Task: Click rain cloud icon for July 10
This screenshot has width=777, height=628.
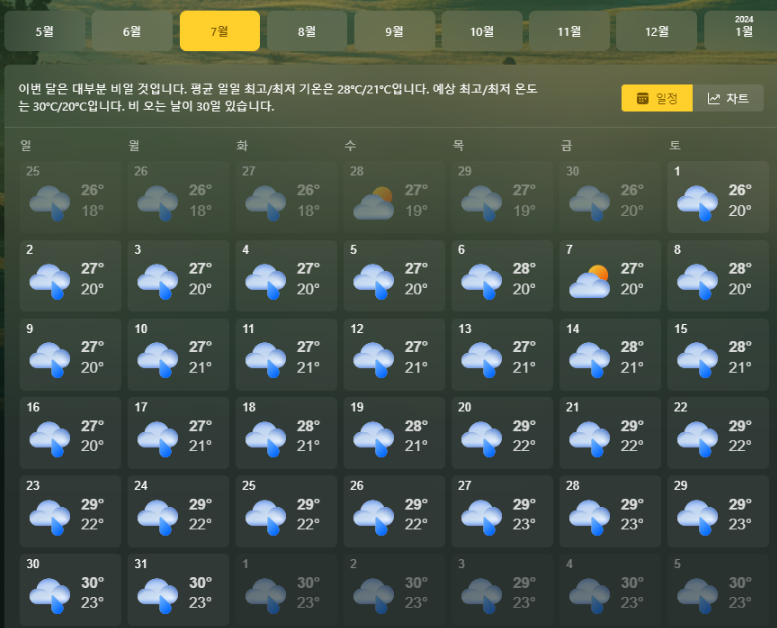Action: pos(158,359)
